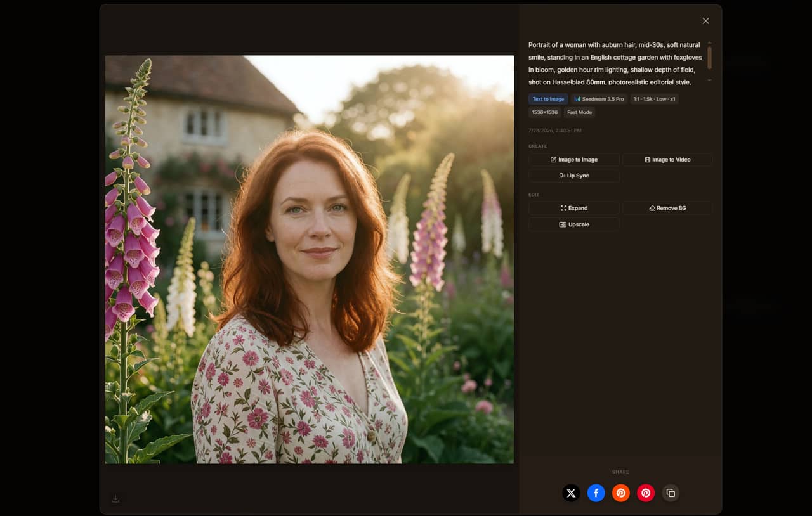Click the Seedream 3.5 Pro model tag
The height and width of the screenshot is (516, 812).
pyautogui.click(x=599, y=99)
